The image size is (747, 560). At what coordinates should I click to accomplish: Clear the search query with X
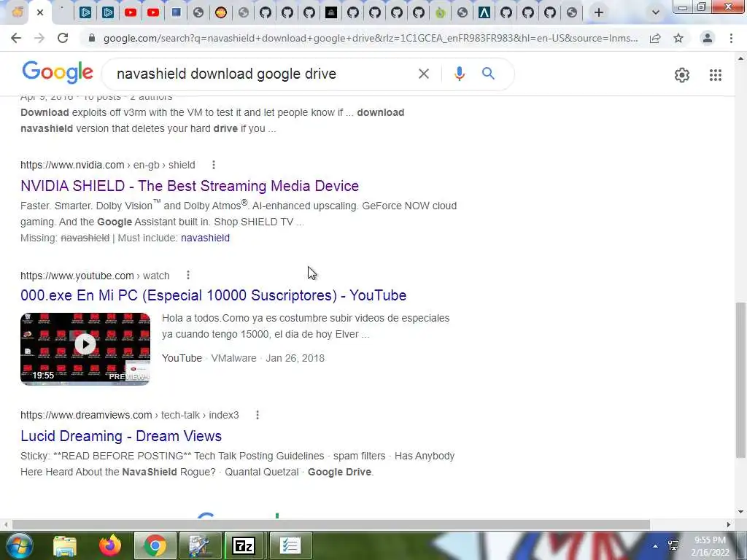coord(424,74)
